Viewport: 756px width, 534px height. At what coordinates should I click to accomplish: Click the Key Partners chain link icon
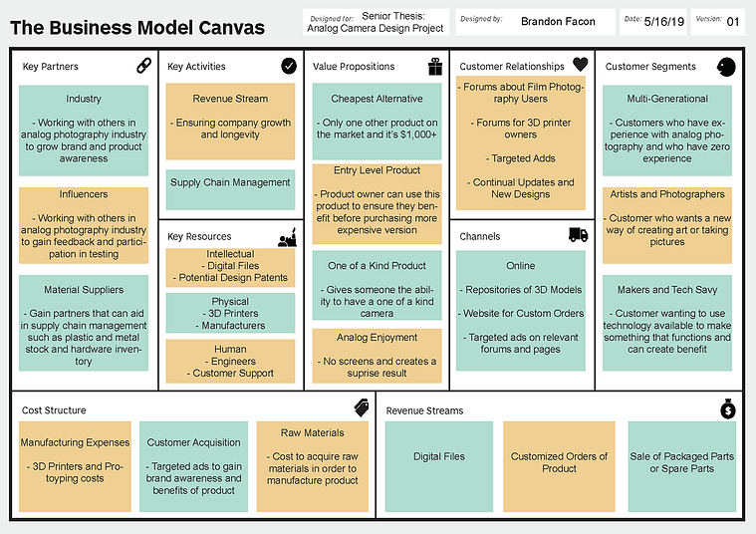coord(143,65)
